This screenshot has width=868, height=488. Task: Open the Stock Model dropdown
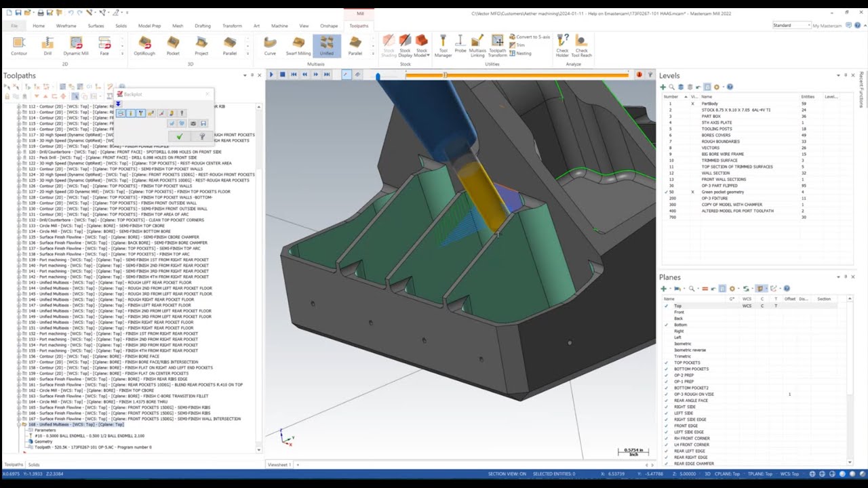[422, 53]
